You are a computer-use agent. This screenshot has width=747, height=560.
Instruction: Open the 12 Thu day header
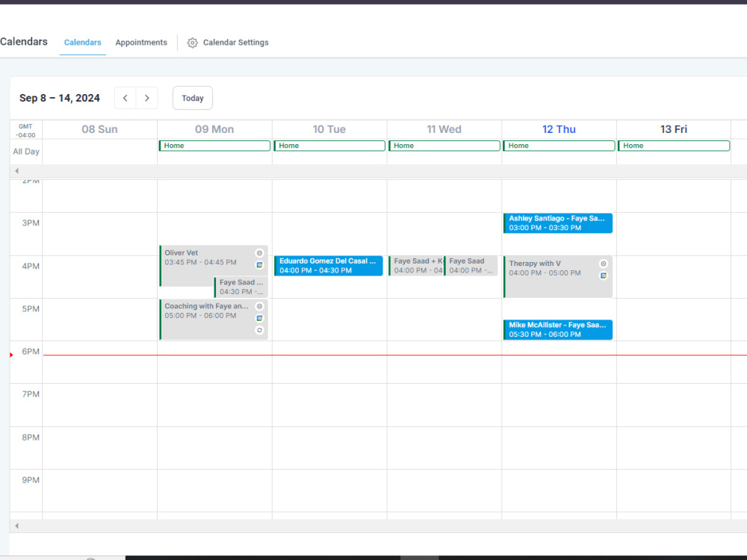pyautogui.click(x=559, y=129)
